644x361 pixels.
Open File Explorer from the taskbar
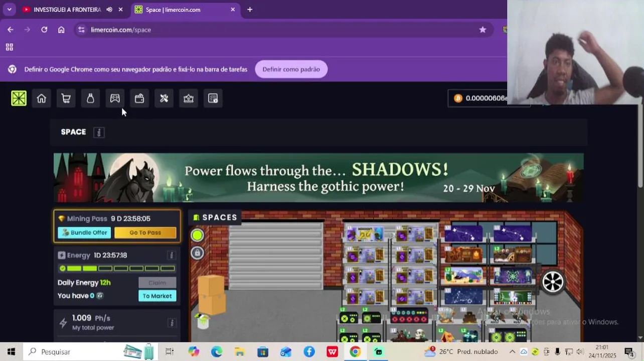(240, 351)
